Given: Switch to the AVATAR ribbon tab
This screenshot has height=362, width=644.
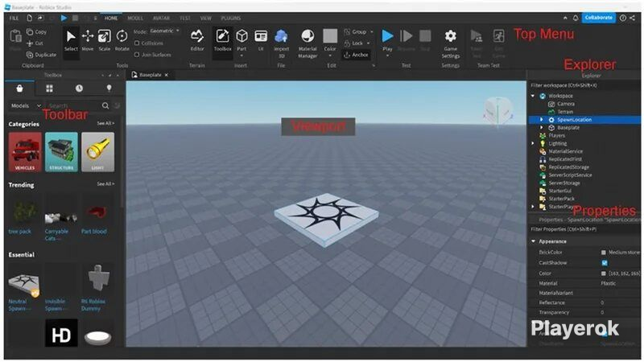Looking at the screenshot, I should click(161, 18).
